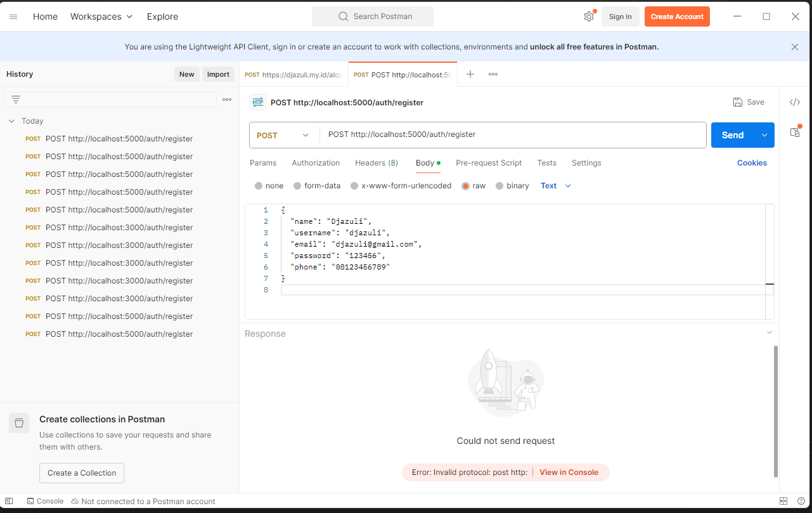
Task: Open the Pre-request Script tab
Action: 489,163
